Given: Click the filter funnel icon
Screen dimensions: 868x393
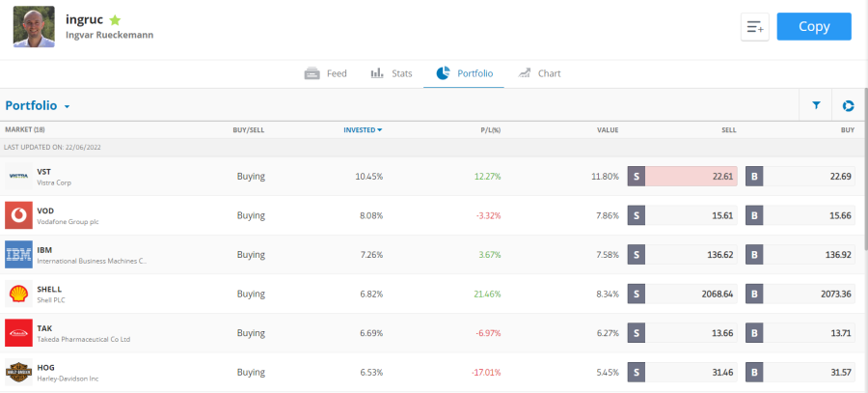Looking at the screenshot, I should pos(816,106).
